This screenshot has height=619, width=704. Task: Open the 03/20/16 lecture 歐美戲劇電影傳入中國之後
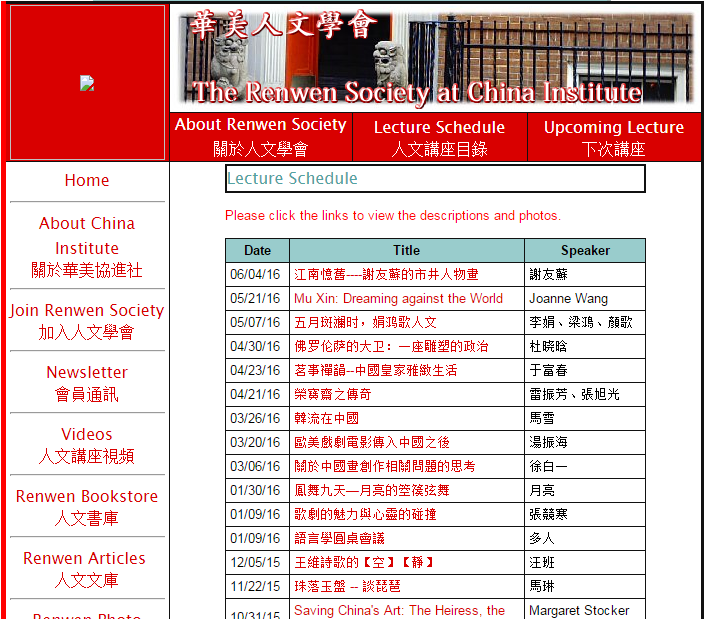pyautogui.click(x=372, y=443)
